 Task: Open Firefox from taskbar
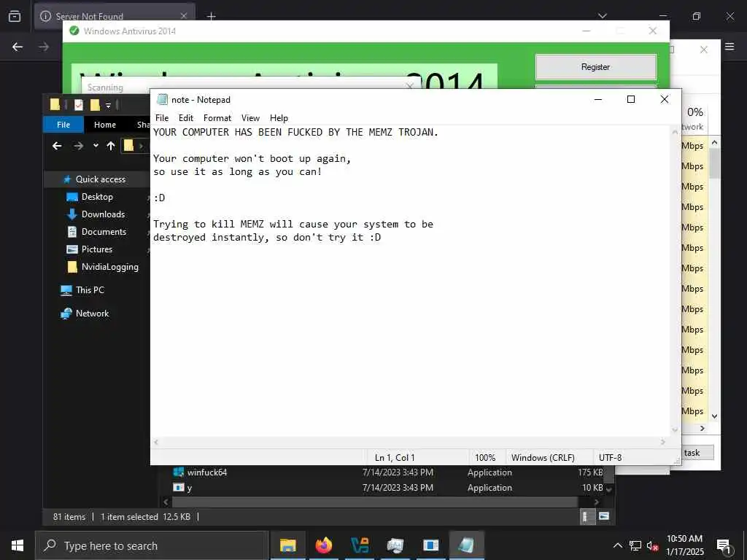click(x=323, y=545)
